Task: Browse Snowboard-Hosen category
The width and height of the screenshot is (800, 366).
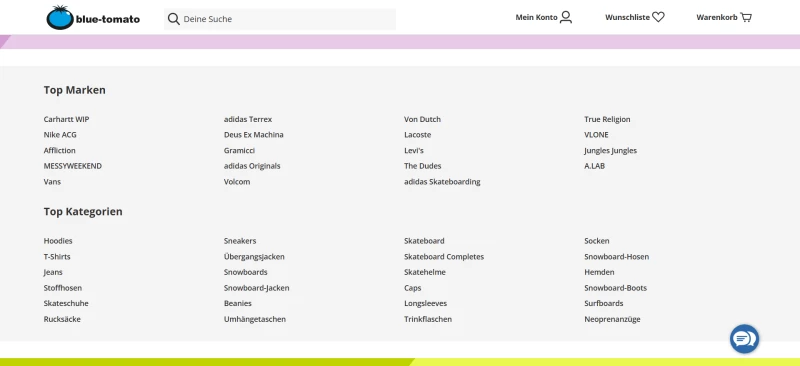Action: (617, 257)
